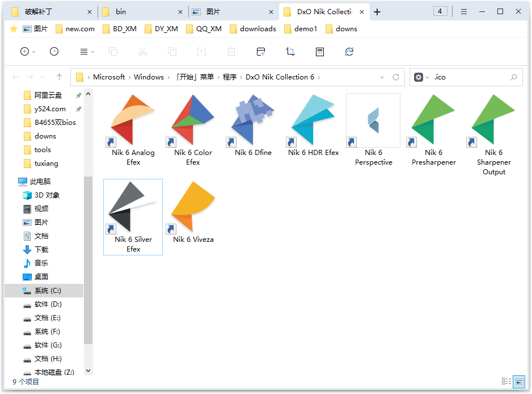Image resolution: width=532 pixels, height=394 pixels.
Task: Select drive 系统 (C:) in sidebar
Action: tap(44, 291)
